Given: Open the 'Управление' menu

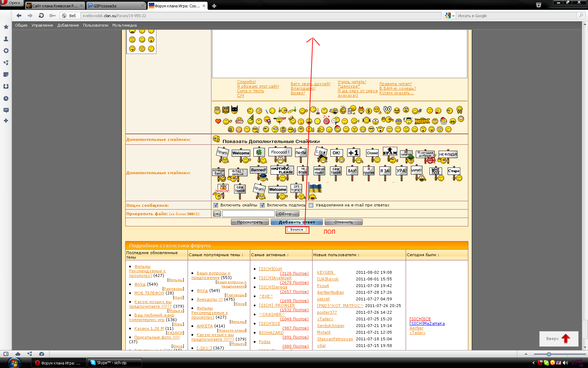Looking at the screenshot, I should [x=42, y=25].
